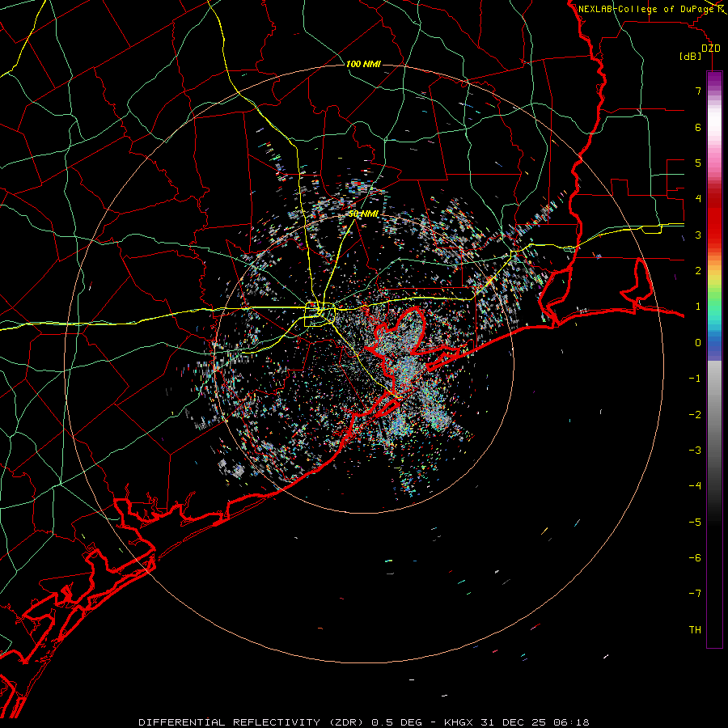Viewport: 728px width, 728px height.
Task: Click the red section of the ZDR color bar
Action: (714, 218)
